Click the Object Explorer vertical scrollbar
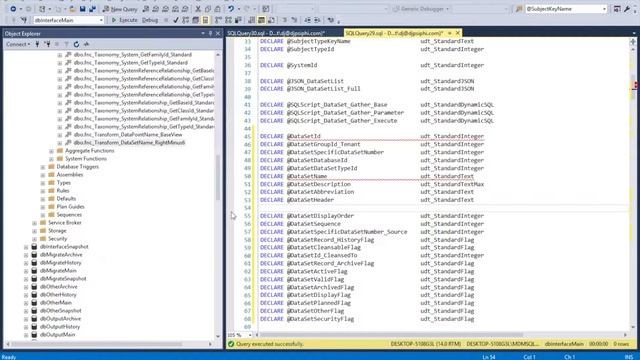This screenshot has width=640, height=360. coord(218,178)
